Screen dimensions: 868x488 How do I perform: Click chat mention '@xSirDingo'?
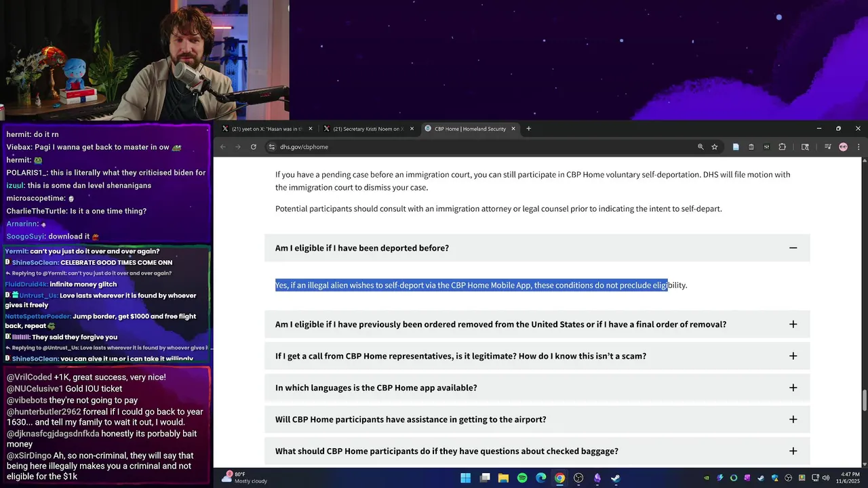29,455
